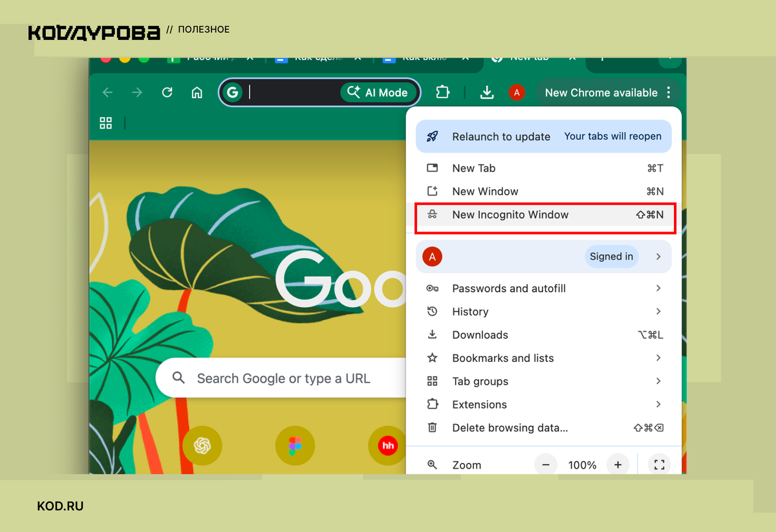Click the search magnifier in Google box

[179, 378]
